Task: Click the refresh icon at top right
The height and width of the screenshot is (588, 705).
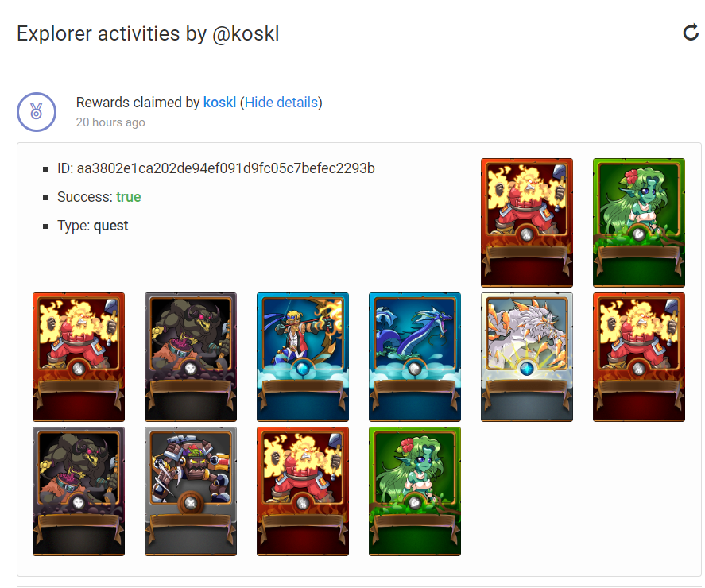Action: [x=691, y=33]
